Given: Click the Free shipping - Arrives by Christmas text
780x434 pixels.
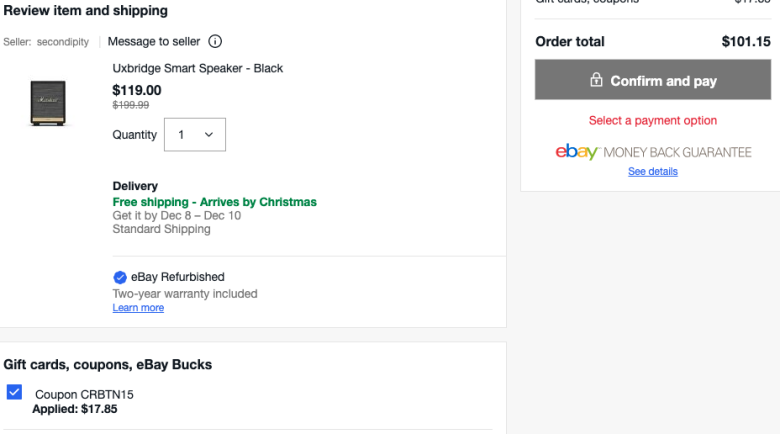Looking at the screenshot, I should (214, 202).
